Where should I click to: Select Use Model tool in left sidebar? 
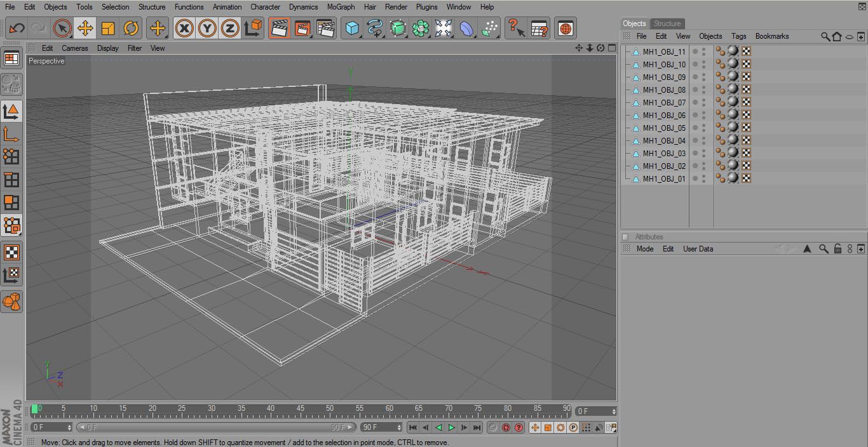click(x=11, y=111)
